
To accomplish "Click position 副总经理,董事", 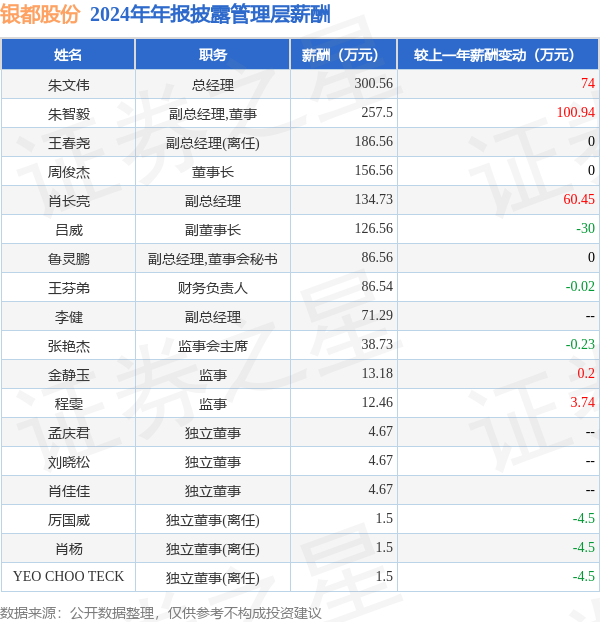I will [213, 114].
